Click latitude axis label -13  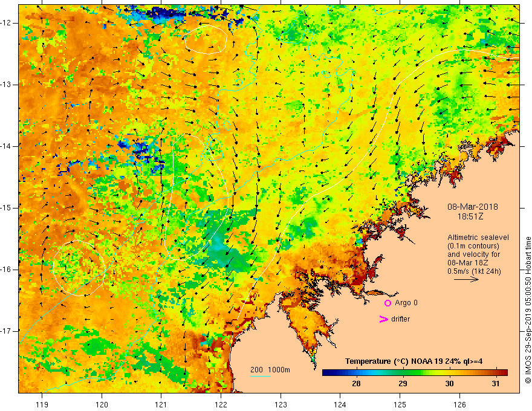(x=6, y=85)
